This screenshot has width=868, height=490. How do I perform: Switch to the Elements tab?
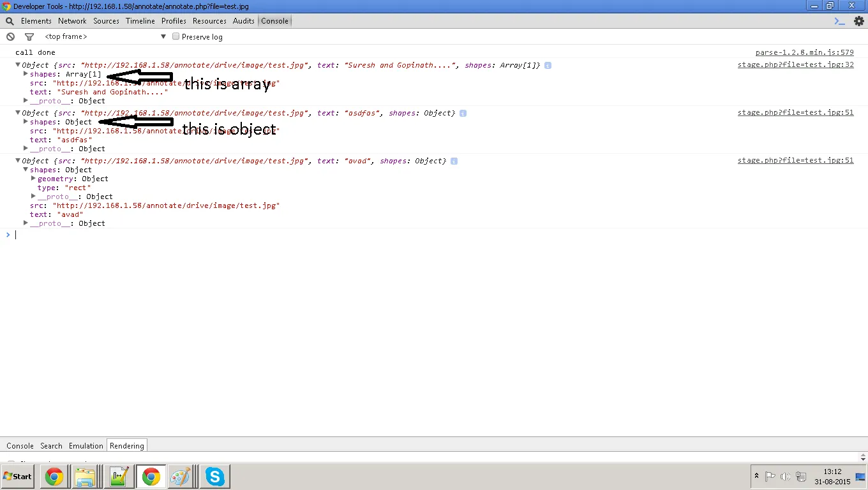36,21
